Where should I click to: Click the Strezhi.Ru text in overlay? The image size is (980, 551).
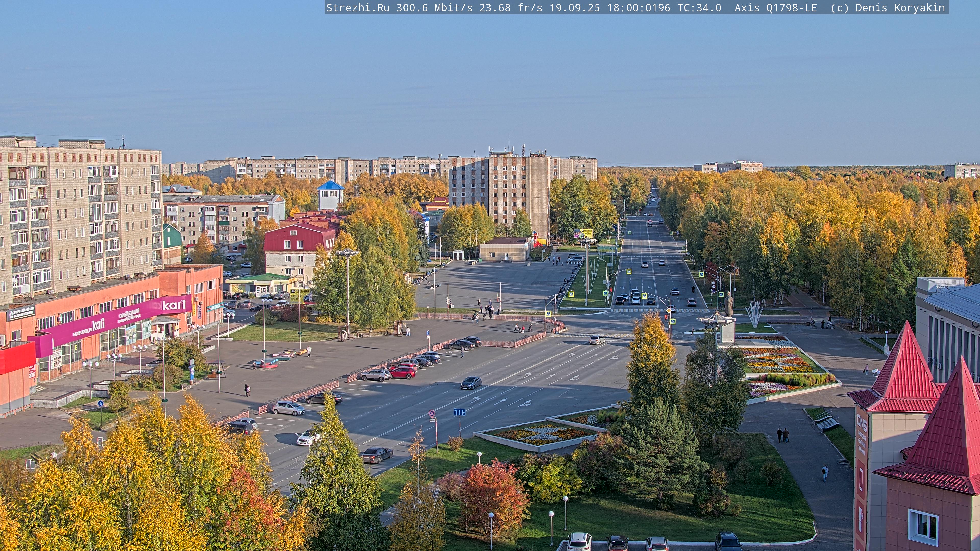[x=358, y=8]
